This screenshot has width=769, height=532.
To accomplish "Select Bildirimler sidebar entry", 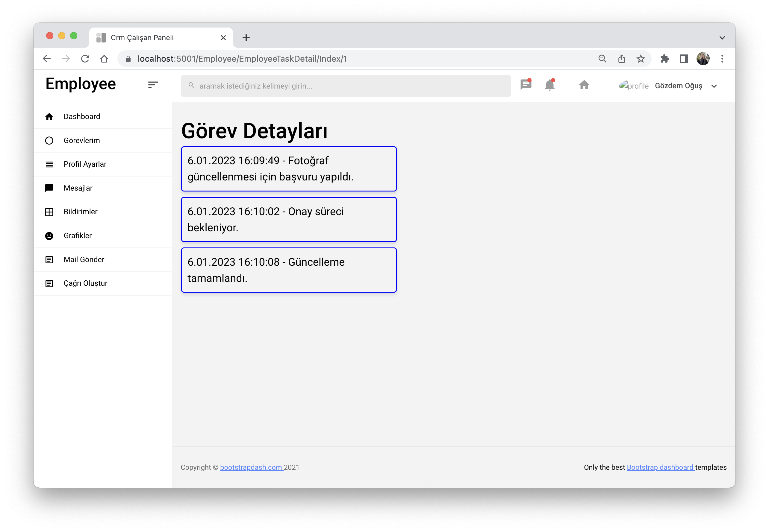I will (103, 212).
